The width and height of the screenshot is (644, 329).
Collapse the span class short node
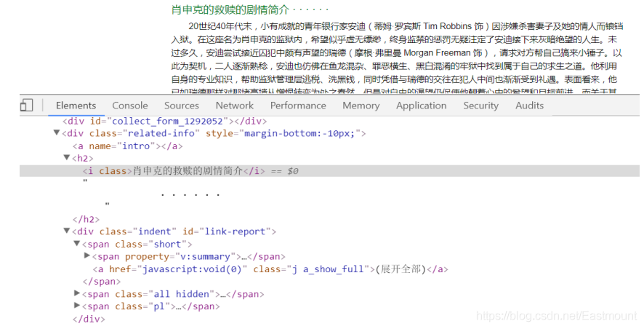click(x=76, y=243)
